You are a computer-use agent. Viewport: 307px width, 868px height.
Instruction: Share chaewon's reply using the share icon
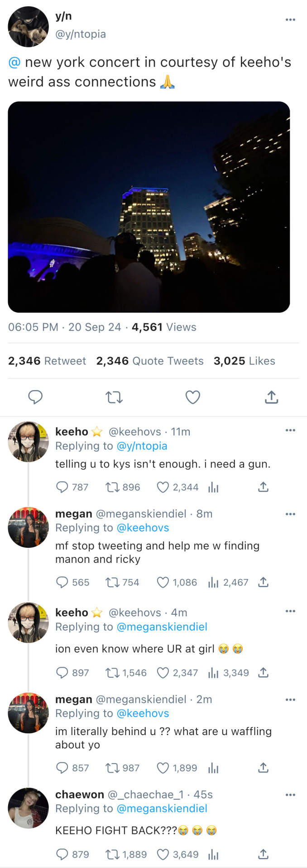click(x=263, y=854)
